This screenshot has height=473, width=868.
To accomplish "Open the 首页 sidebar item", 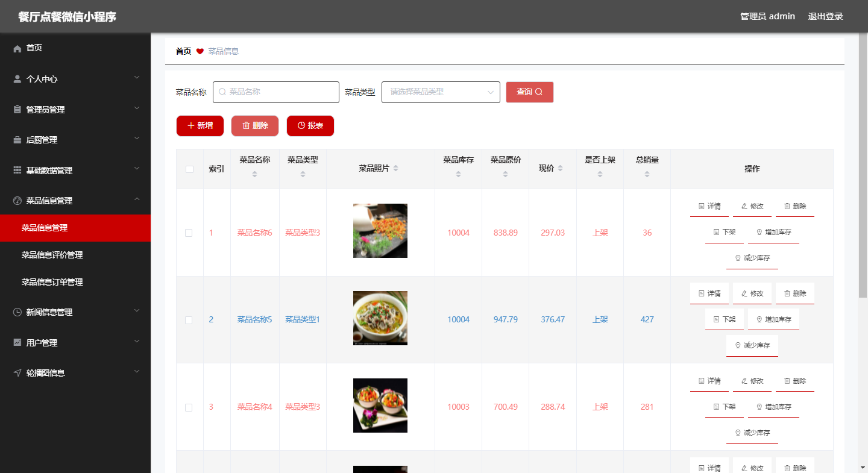I will coord(75,48).
